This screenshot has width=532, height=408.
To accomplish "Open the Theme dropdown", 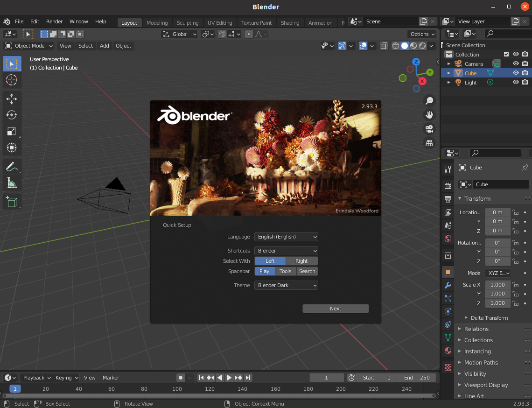I will point(286,285).
